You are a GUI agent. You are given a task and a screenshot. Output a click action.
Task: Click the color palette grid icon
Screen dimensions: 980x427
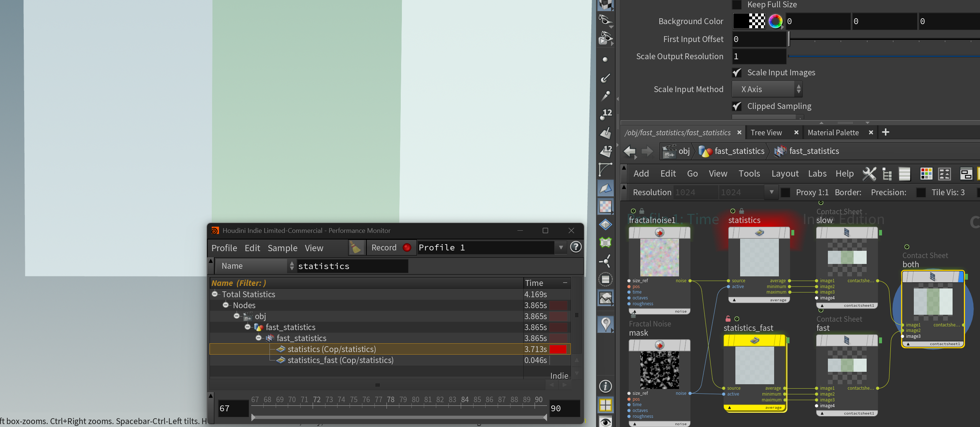click(926, 174)
